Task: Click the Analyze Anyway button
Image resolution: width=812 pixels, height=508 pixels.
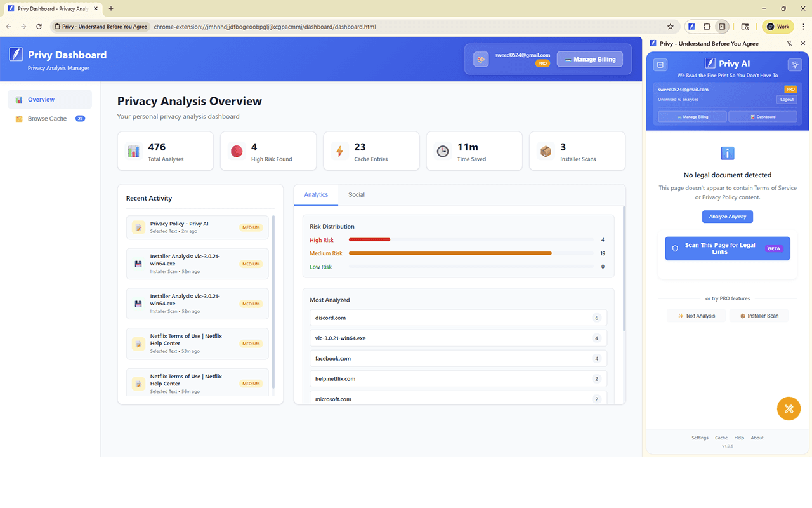Action: tap(727, 217)
